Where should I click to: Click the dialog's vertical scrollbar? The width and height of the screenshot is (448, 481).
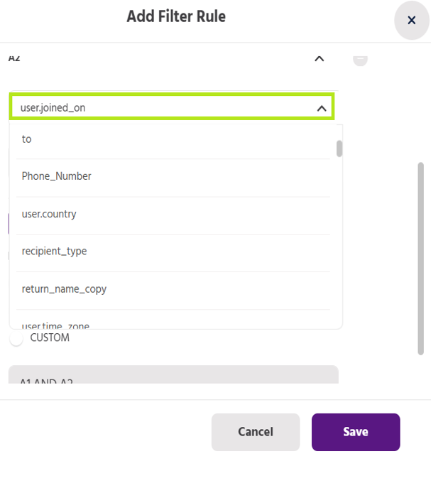[x=420, y=258]
